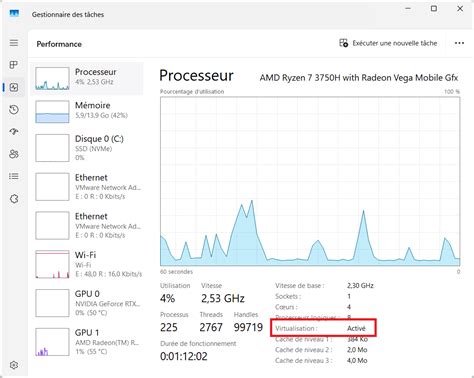
Task: Click the 225 Processus value
Action: [x=169, y=327]
